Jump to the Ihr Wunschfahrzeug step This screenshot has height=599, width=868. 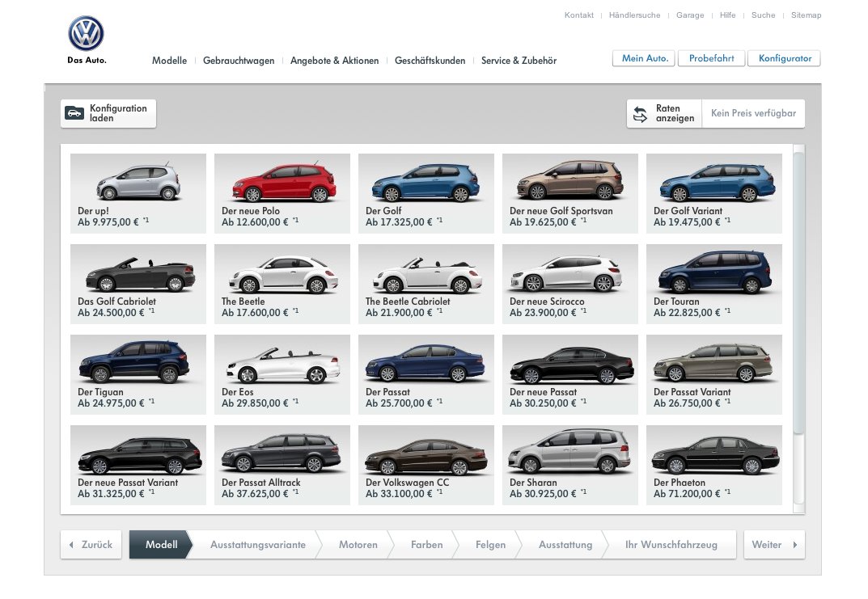tap(671, 545)
